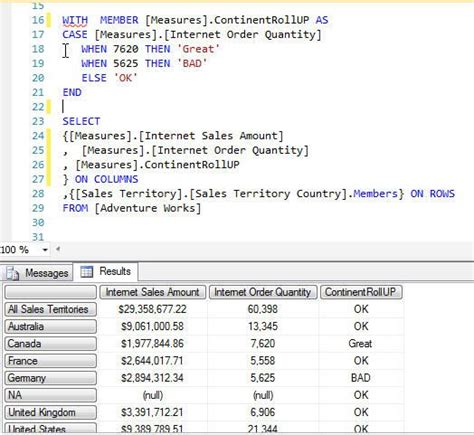Click ON COLUMNS on line 27
The height and width of the screenshot is (435, 474).
pyautogui.click(x=106, y=179)
